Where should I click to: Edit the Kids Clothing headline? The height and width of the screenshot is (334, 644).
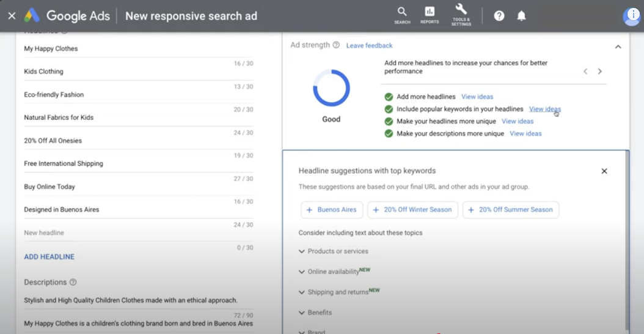(139, 72)
